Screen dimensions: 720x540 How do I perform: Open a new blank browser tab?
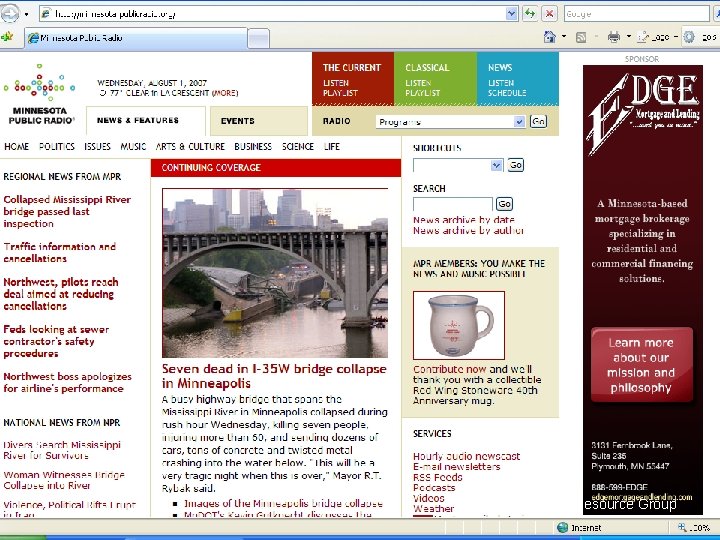(x=259, y=38)
